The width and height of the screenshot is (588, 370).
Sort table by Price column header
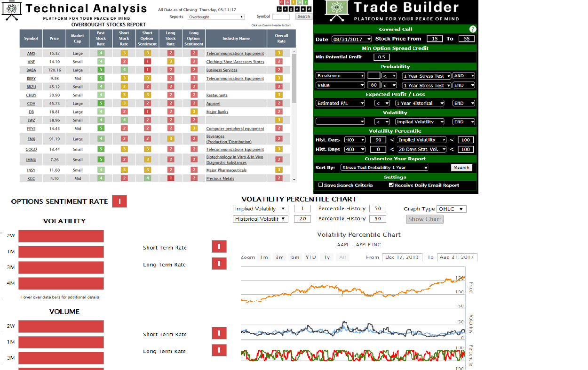tap(55, 39)
